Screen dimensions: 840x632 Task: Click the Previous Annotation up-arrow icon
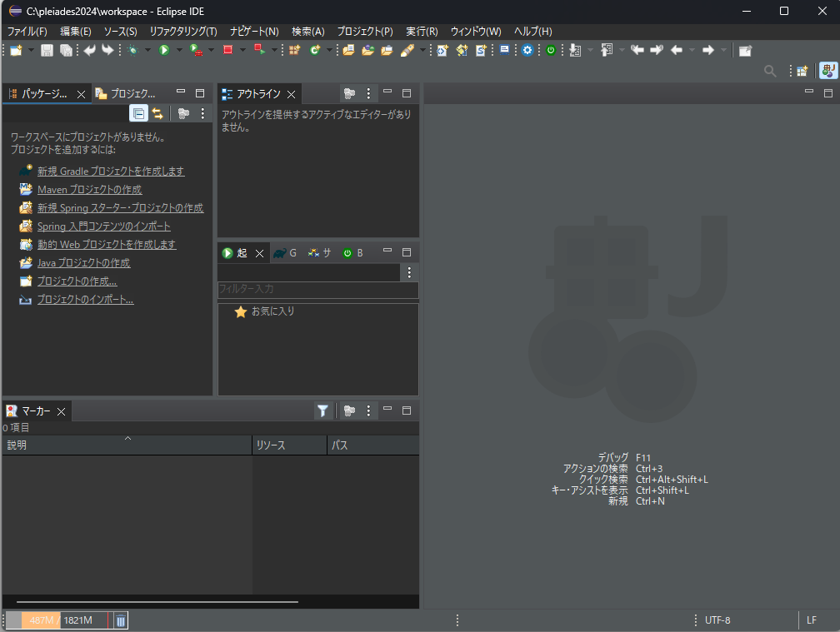click(607, 50)
